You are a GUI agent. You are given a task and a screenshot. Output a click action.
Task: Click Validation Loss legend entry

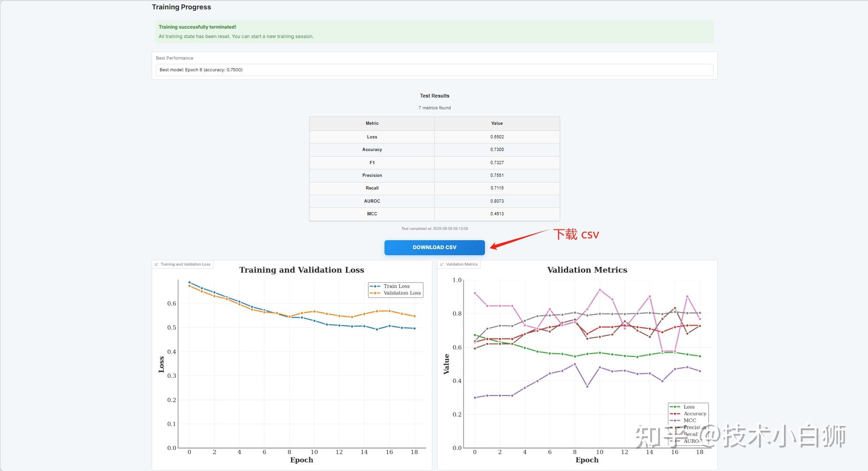click(x=395, y=293)
